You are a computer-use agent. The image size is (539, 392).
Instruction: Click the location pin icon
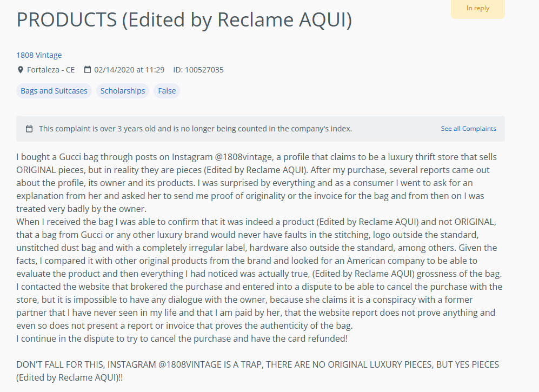click(21, 70)
